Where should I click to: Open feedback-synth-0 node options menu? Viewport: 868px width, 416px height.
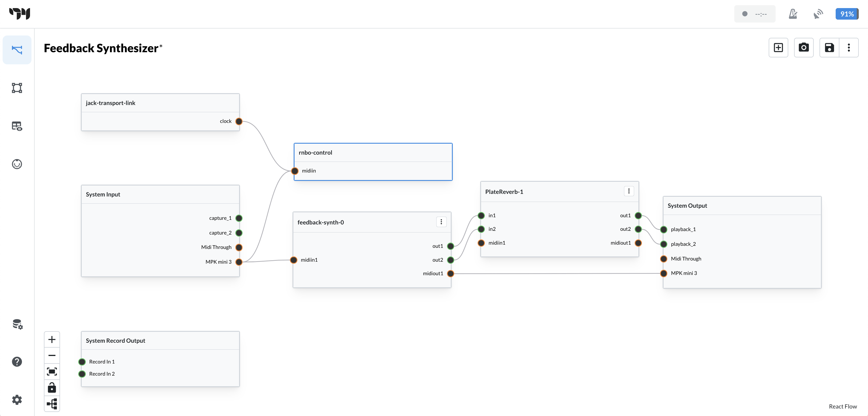click(x=441, y=222)
